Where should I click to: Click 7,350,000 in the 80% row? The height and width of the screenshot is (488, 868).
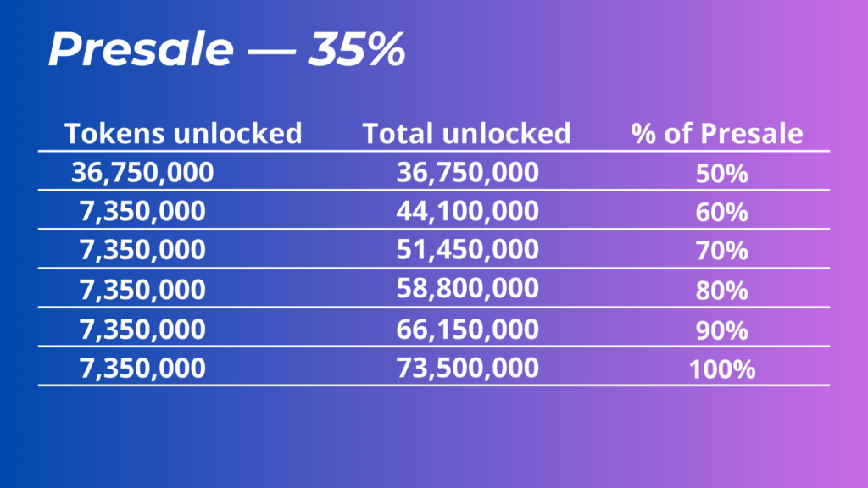(142, 289)
